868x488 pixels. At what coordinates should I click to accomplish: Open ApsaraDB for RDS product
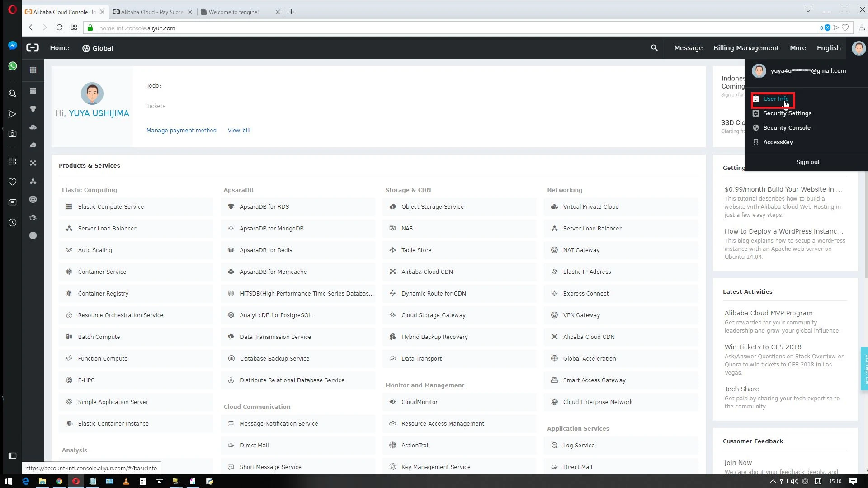point(298,206)
